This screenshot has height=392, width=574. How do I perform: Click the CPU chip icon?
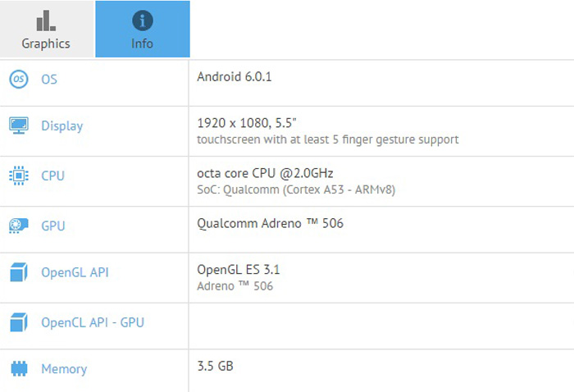19,175
